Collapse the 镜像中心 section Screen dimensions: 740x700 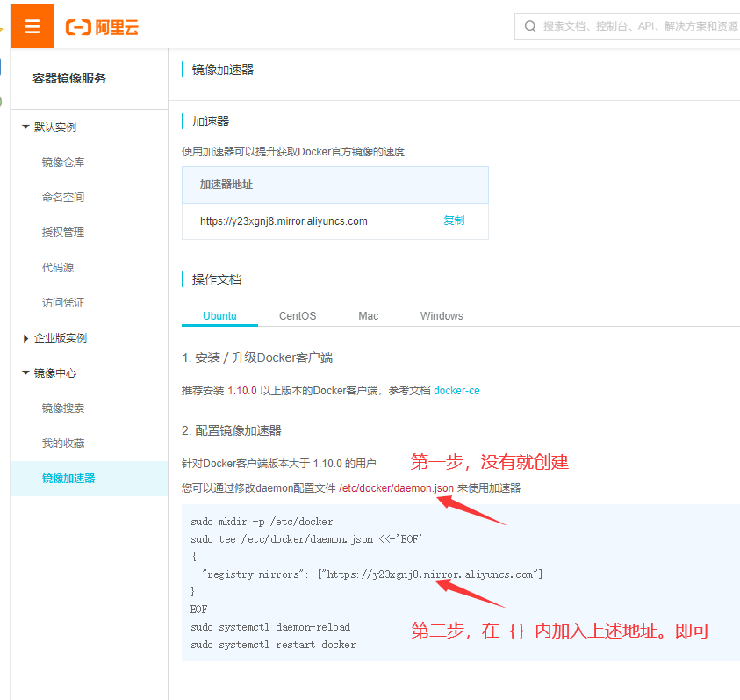tap(25, 373)
